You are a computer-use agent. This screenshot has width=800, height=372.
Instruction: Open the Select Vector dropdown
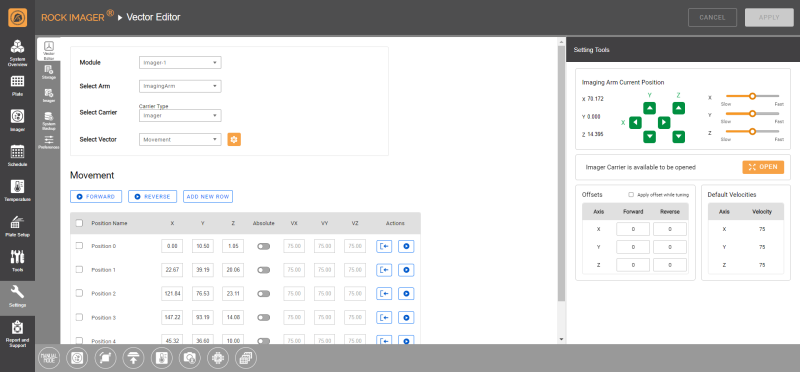click(180, 139)
